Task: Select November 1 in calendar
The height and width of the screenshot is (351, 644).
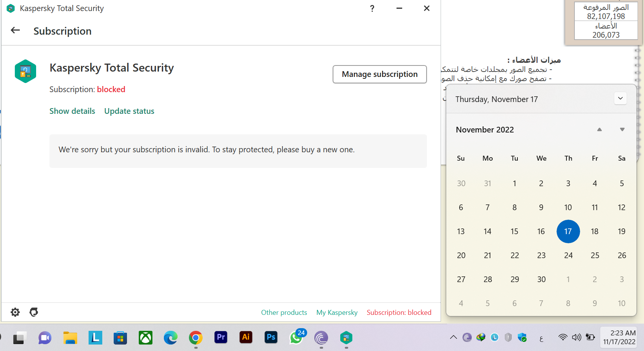Action: click(x=514, y=183)
